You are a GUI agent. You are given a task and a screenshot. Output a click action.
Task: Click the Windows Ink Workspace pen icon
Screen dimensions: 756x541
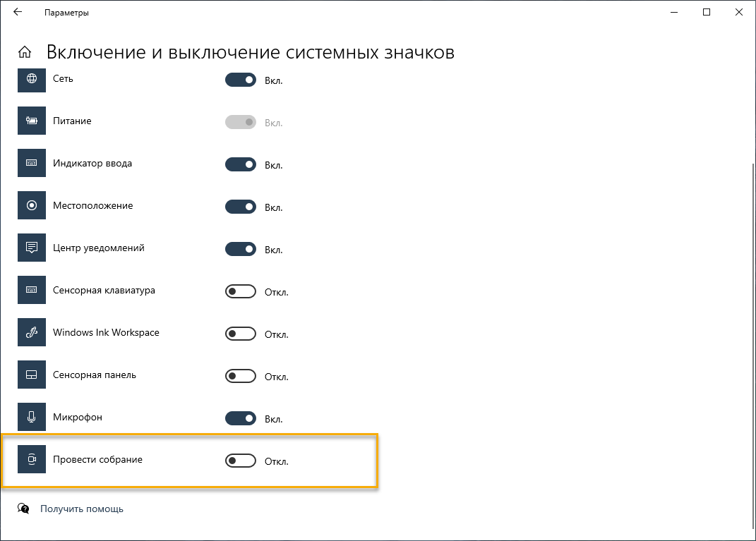click(x=31, y=333)
